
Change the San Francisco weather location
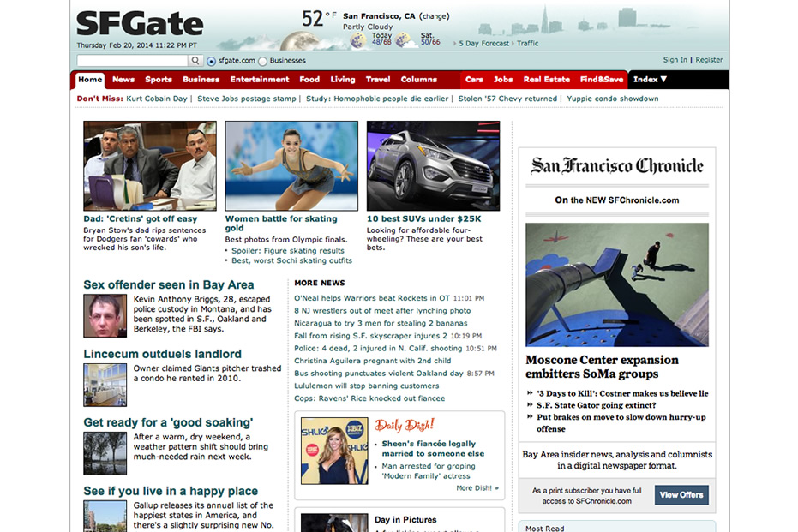point(434,16)
